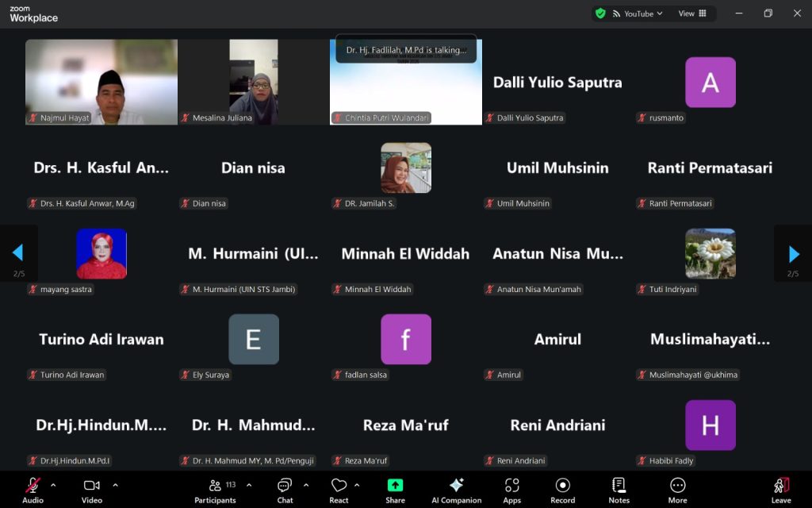
Task: Expand the video options arrow
Action: click(x=115, y=485)
